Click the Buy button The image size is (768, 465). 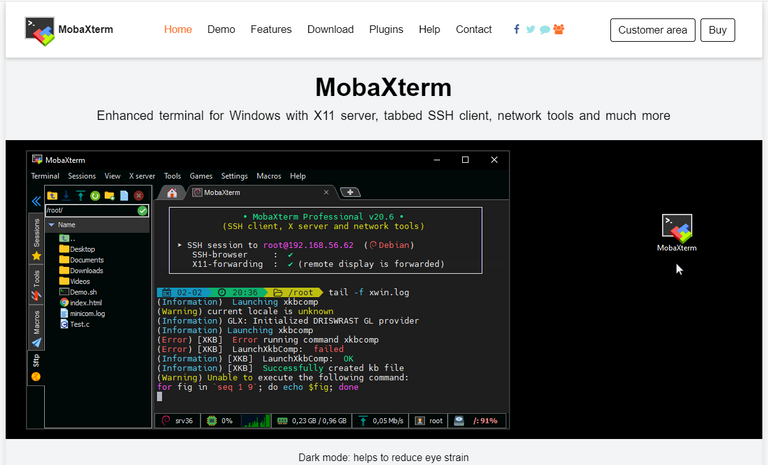click(x=718, y=30)
